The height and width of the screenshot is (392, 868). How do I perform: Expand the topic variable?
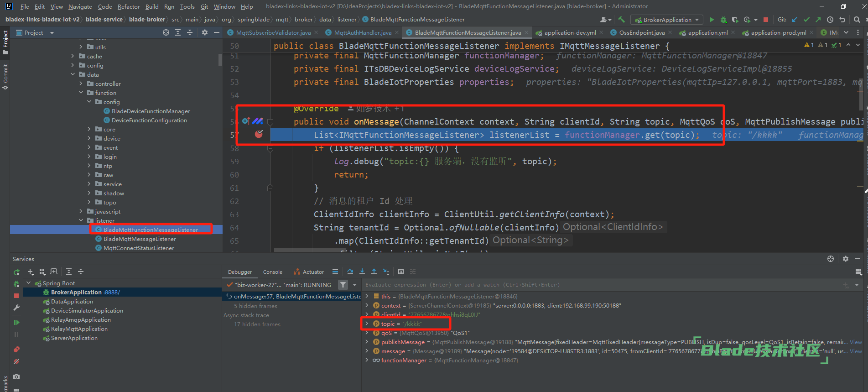tap(367, 324)
